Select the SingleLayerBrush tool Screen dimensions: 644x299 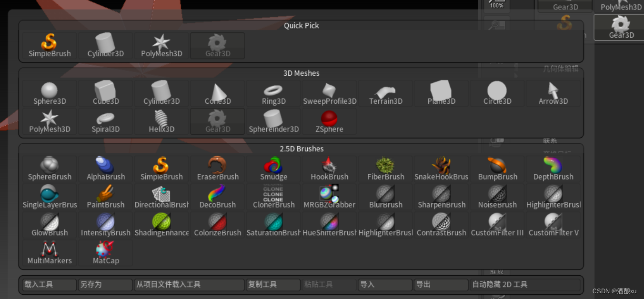pos(50,198)
